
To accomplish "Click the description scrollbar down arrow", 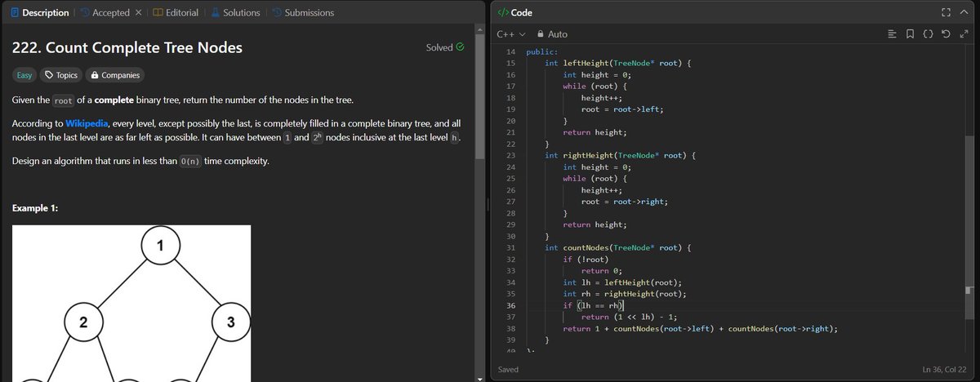I will (479, 378).
